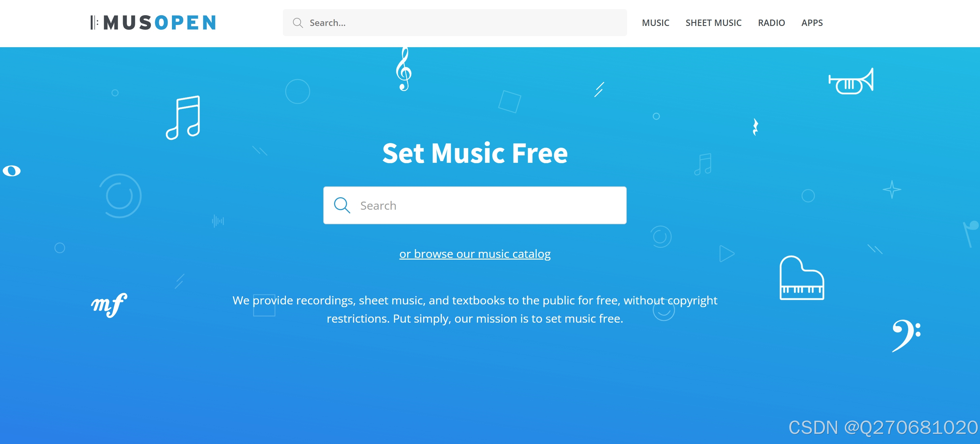Screen dimensions: 980x444
Task: Click the header search magnifier icon
Action: (x=298, y=23)
